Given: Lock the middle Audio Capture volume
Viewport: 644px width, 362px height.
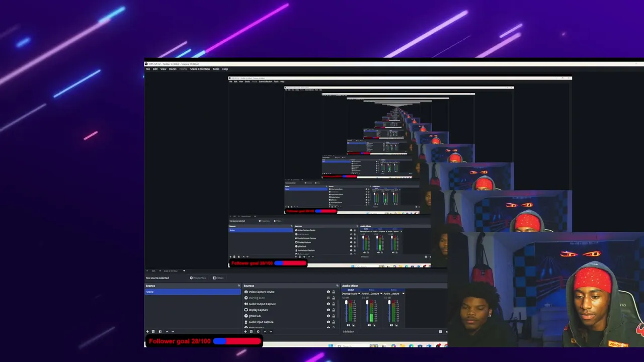Looking at the screenshot, I should pos(374,325).
